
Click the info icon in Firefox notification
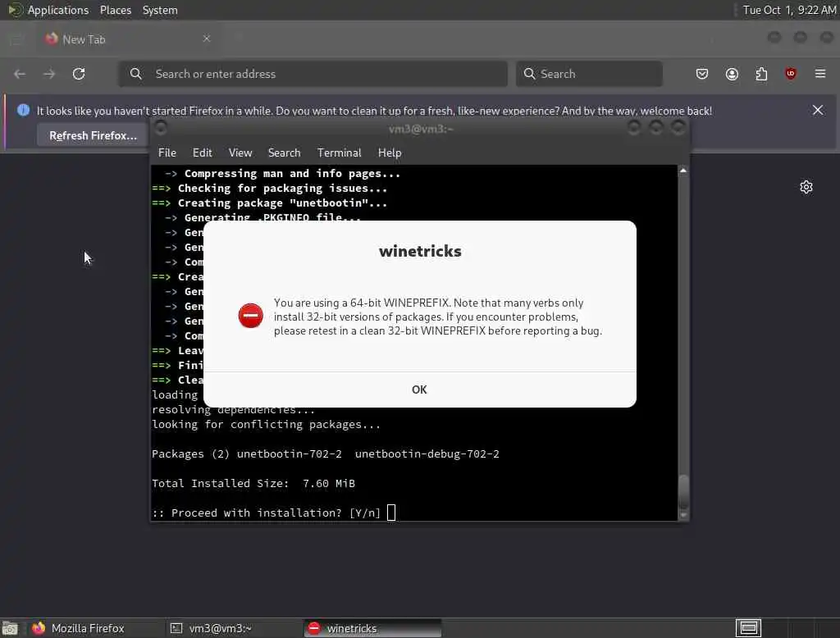pyautogui.click(x=23, y=110)
